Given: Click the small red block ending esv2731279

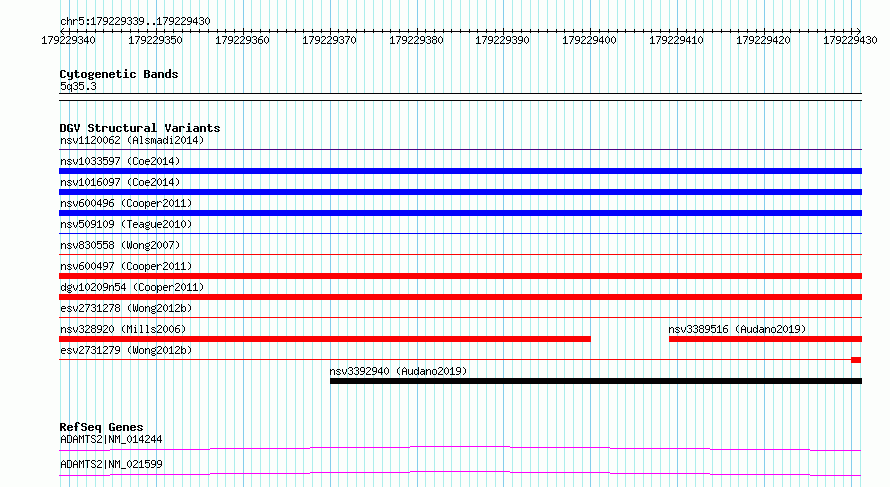Looking at the screenshot, I should [856, 360].
